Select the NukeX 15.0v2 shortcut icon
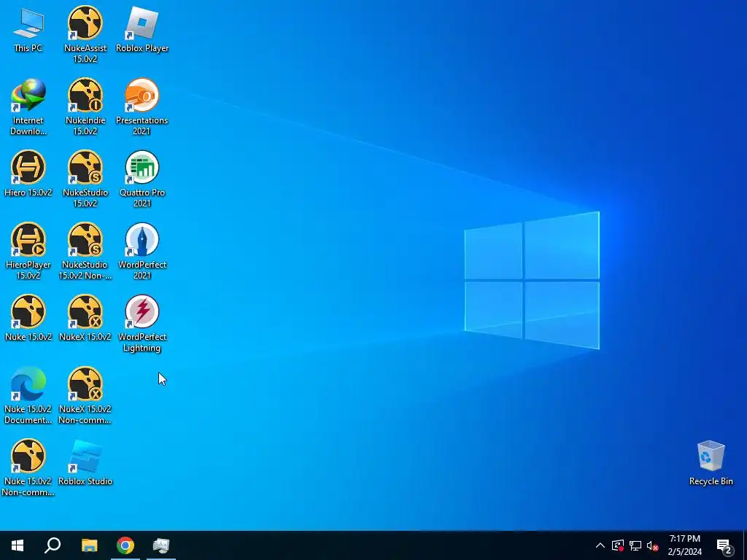 [85, 318]
